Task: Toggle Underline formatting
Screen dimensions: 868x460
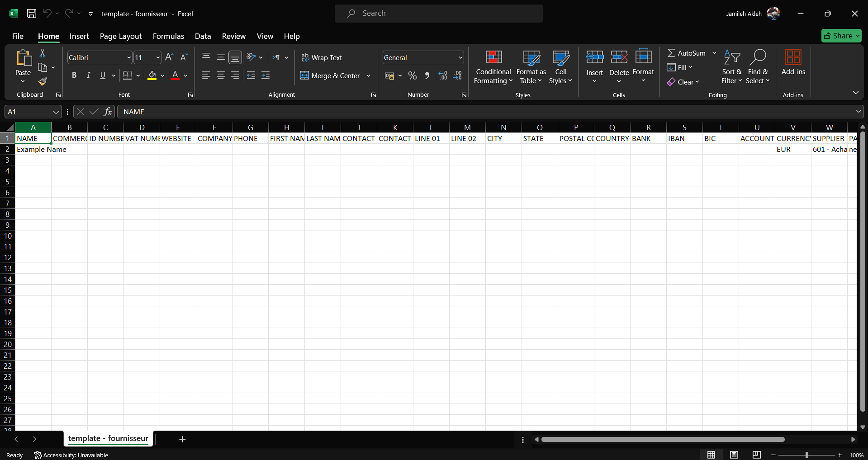Action: pos(103,75)
